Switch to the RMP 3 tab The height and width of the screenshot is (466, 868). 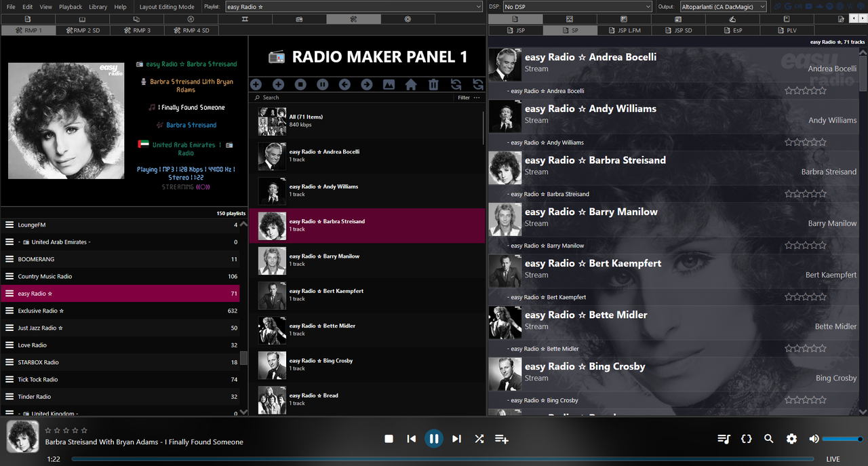(x=137, y=31)
